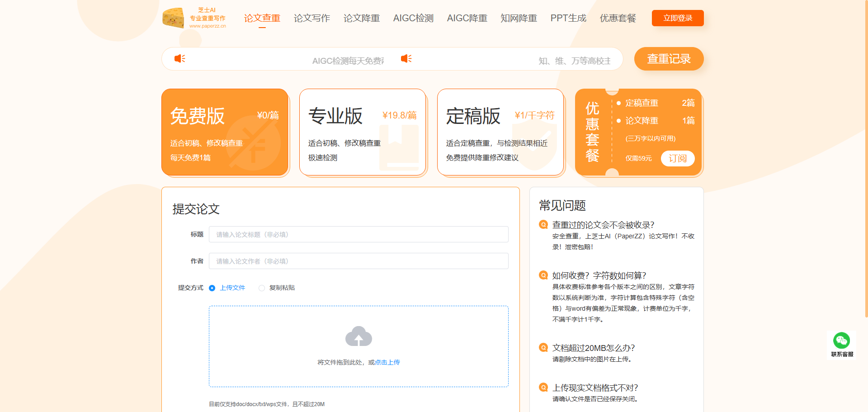Click the ¥19.8/篇 price label
Screen dimensions: 868x412
[x=400, y=115]
